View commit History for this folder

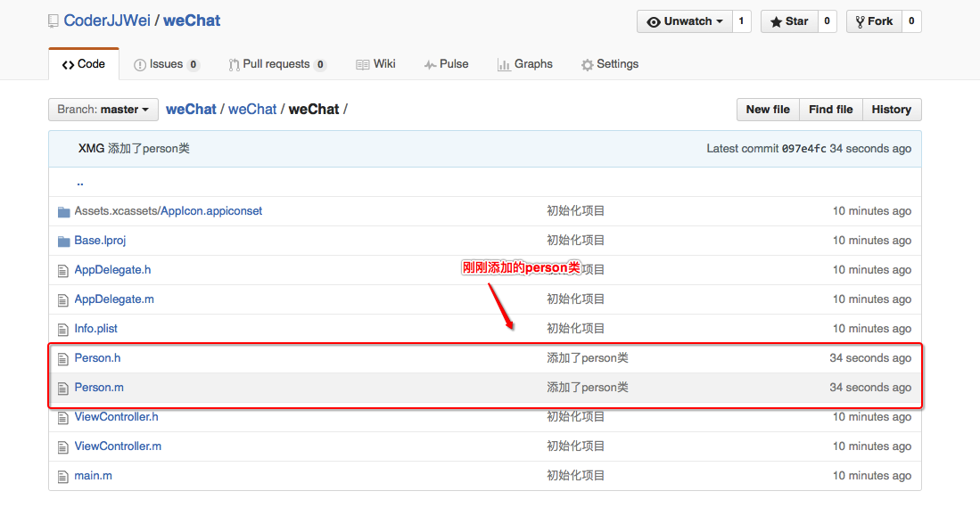click(891, 110)
